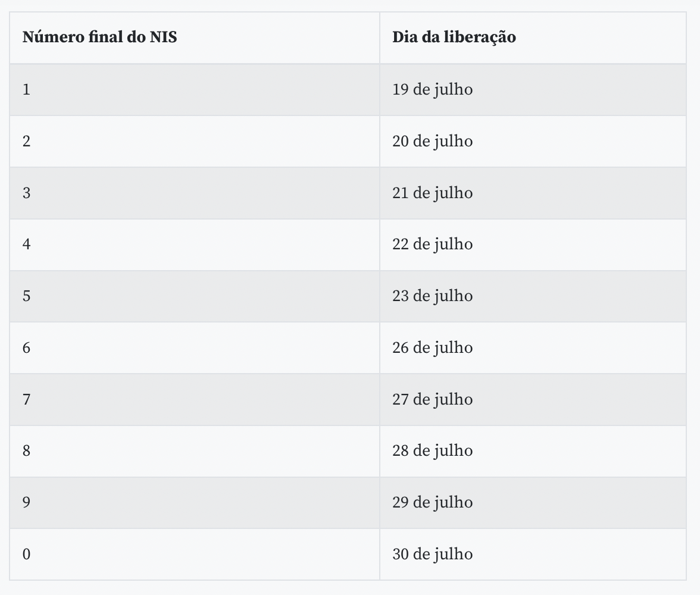Select NIS final number 0 cell
Screen dimensions: 700x595
[26, 555]
